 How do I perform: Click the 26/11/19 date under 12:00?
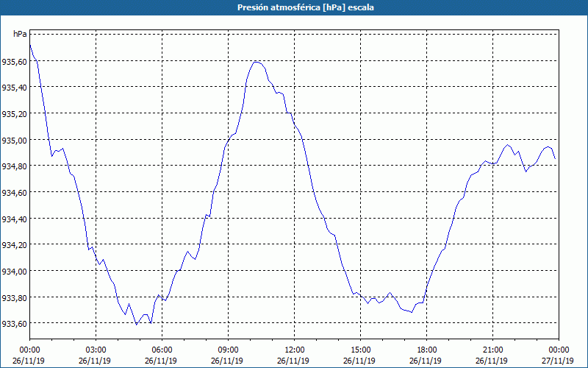point(293,361)
